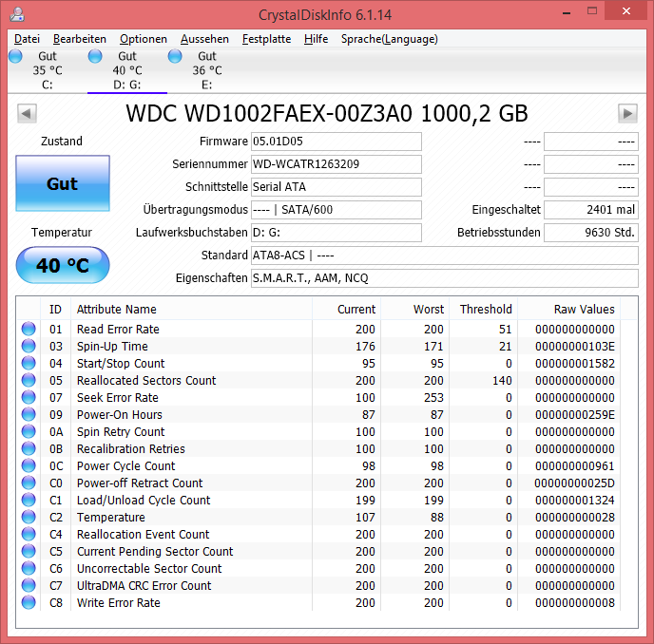Click the Threshold column header
Viewport: 654px width, 644px height.
point(484,310)
